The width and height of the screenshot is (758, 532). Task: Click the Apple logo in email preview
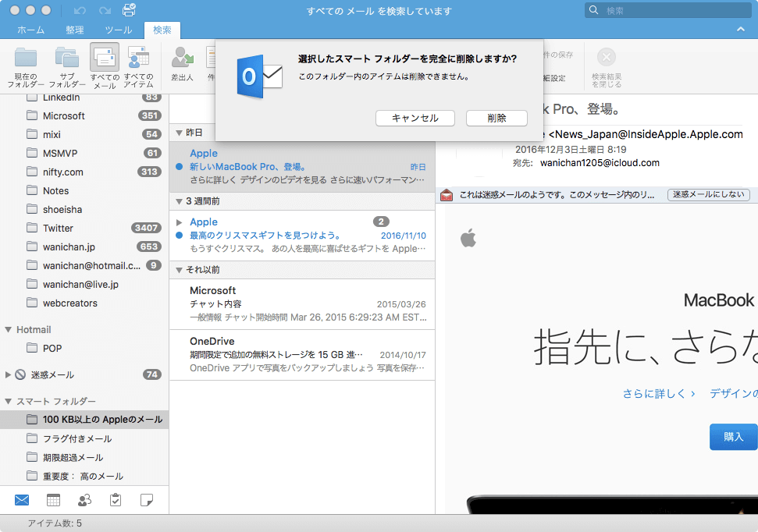[468, 238]
